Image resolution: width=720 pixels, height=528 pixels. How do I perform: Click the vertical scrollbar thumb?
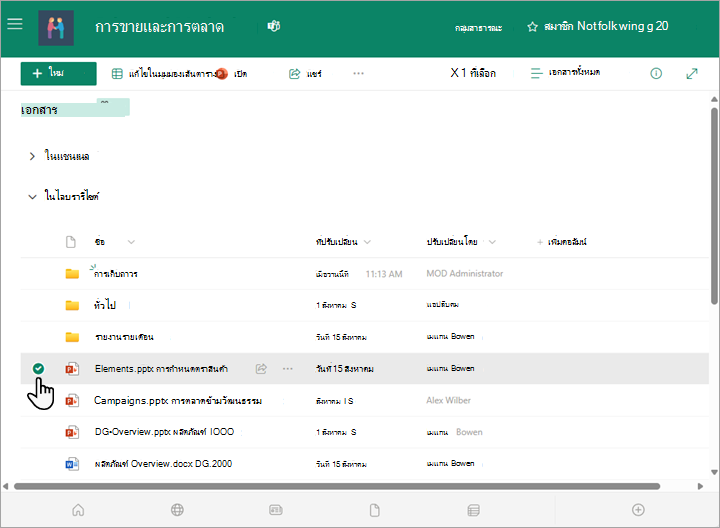point(714,206)
